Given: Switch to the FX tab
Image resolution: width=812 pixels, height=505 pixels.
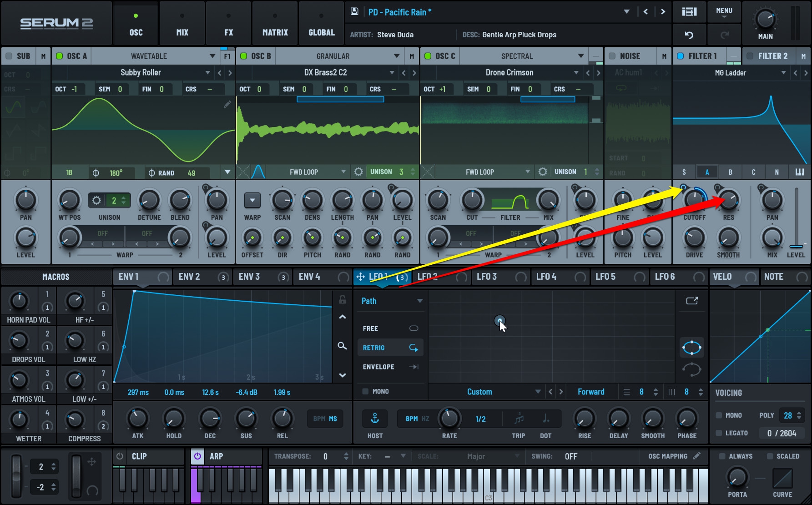Looking at the screenshot, I should [228, 24].
